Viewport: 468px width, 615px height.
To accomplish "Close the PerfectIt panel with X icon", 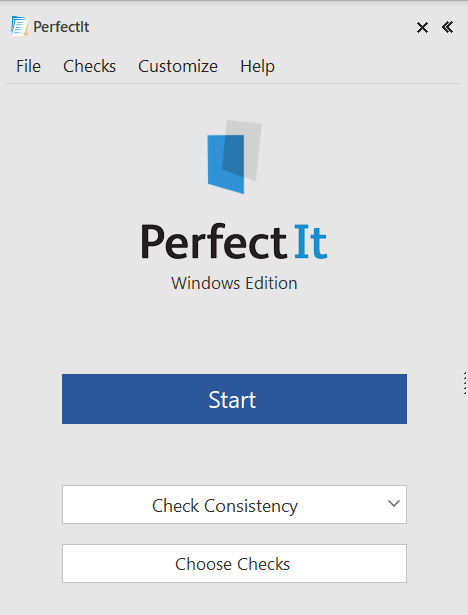I will [x=422, y=27].
